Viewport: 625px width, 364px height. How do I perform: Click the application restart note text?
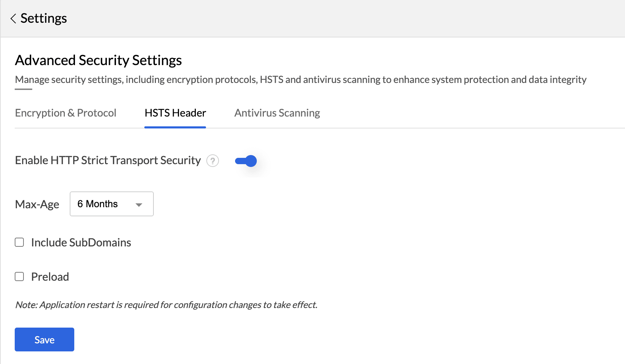tap(166, 305)
